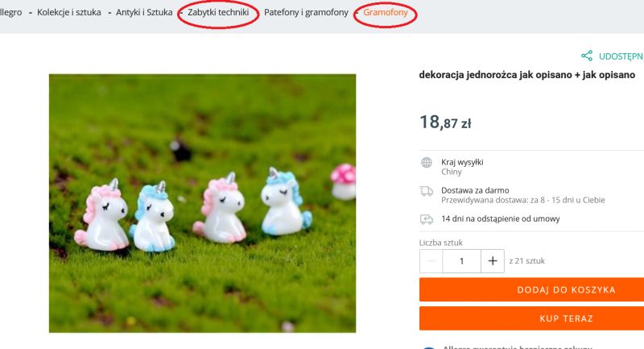Open the unicorn figurines product photo
Image resolution: width=644 pixels, height=349 pixels.
point(203,203)
